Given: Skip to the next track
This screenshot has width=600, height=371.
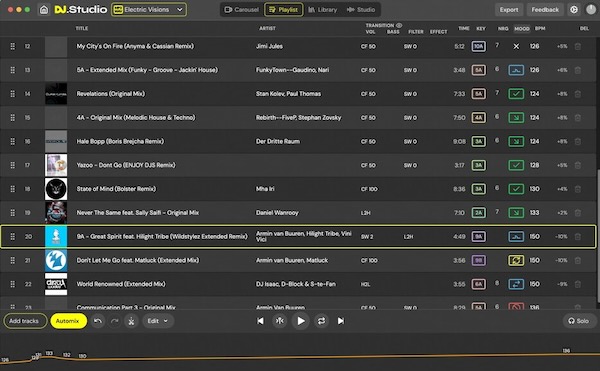Looking at the screenshot, I should click(x=341, y=321).
